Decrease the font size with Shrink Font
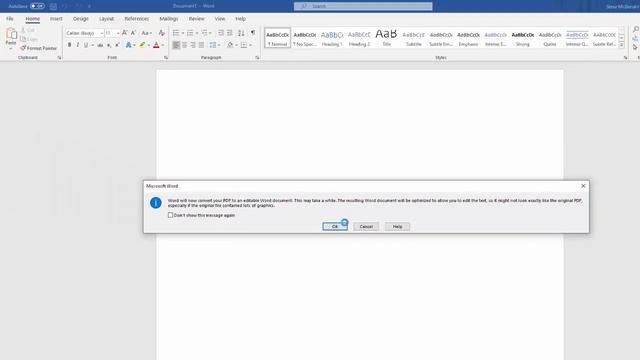The height and width of the screenshot is (360, 640). pos(133,33)
